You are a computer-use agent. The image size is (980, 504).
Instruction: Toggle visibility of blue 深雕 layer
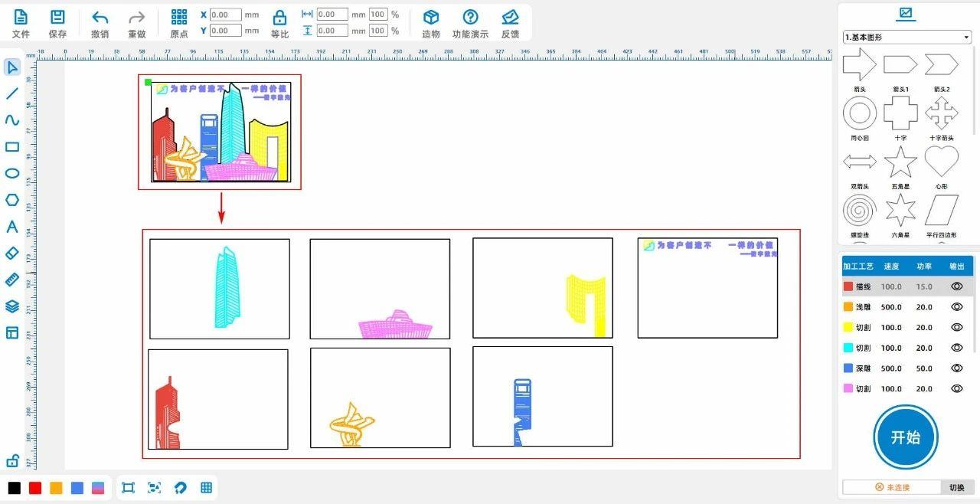(x=956, y=368)
